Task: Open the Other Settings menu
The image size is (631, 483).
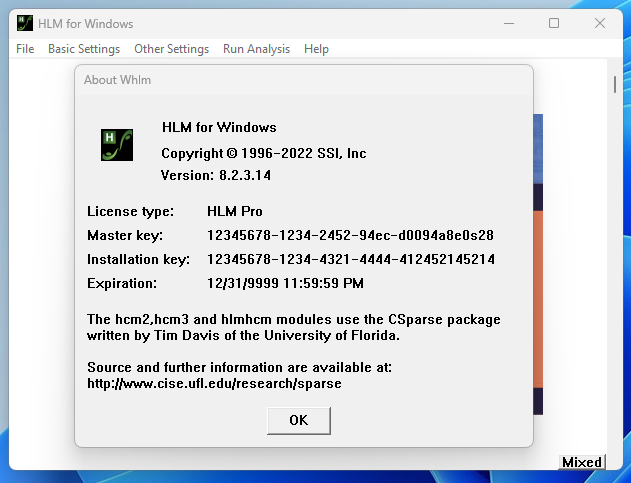Action: coord(171,49)
